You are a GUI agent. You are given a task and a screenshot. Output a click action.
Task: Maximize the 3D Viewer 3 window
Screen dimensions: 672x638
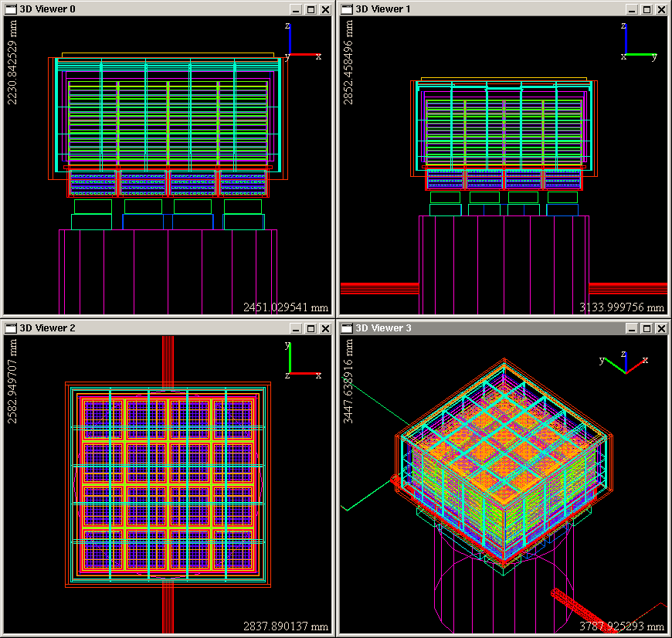coord(647,328)
